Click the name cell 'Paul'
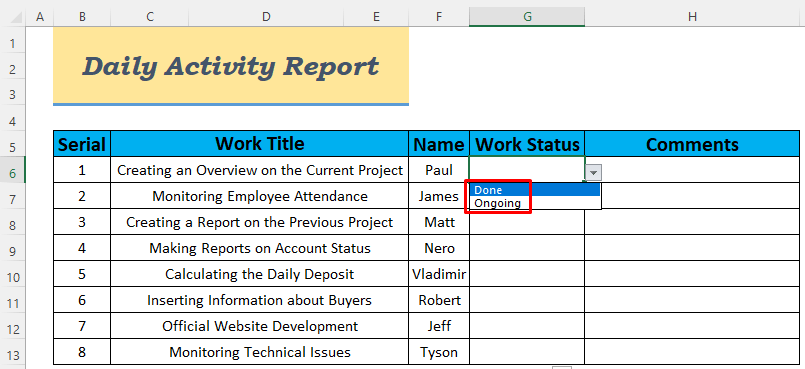Image resolution: width=805 pixels, height=369 pixels. click(x=439, y=170)
